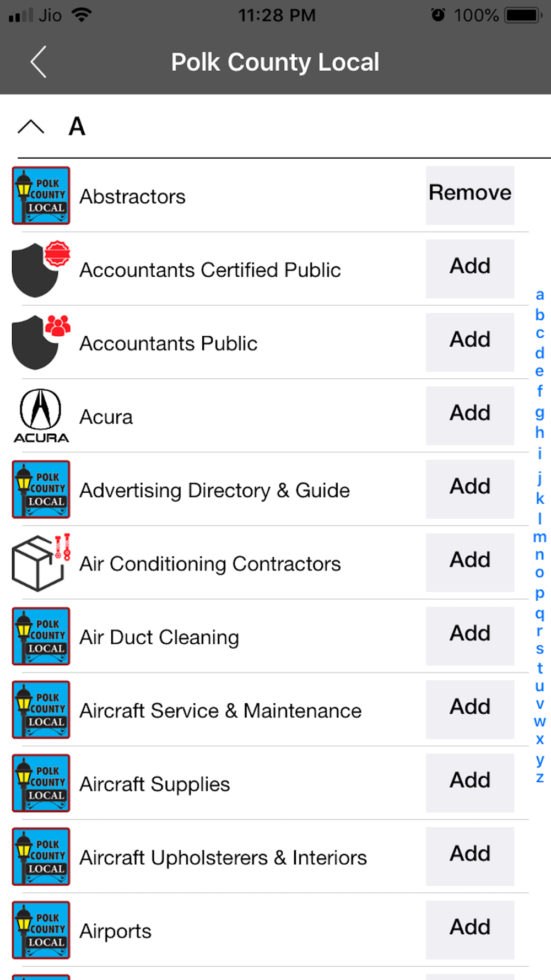The height and width of the screenshot is (980, 551).
Task: Tap the Acura logo icon
Action: tap(41, 416)
